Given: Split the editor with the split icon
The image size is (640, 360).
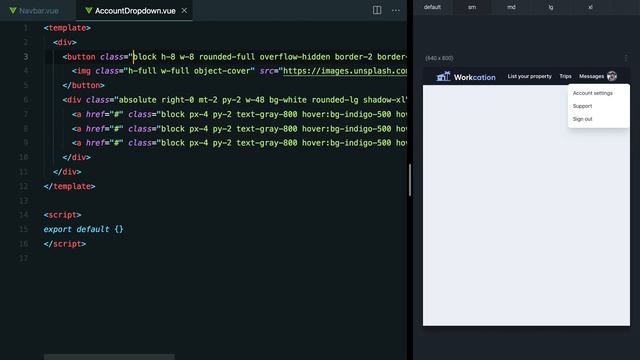Looking at the screenshot, I should coord(377,10).
